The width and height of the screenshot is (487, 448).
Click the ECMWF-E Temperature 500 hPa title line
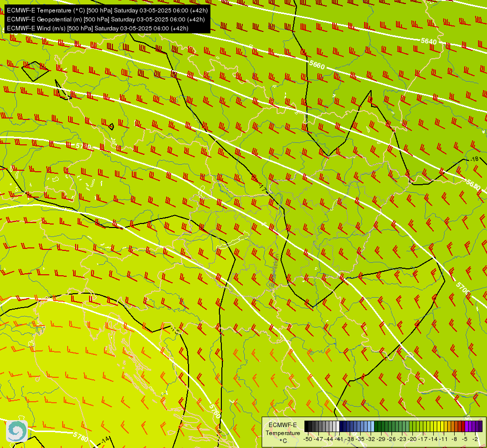[107, 10]
